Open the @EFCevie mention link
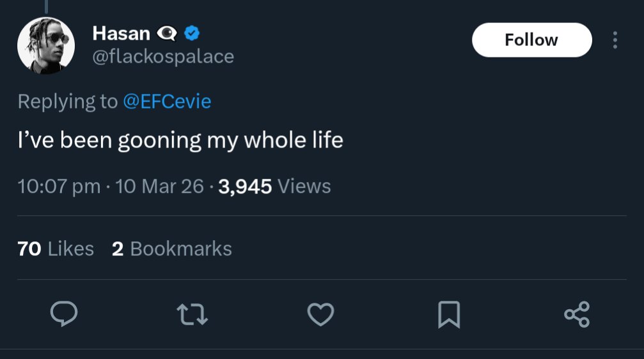Image resolution: width=644 pixels, height=359 pixels. pyautogui.click(x=166, y=101)
